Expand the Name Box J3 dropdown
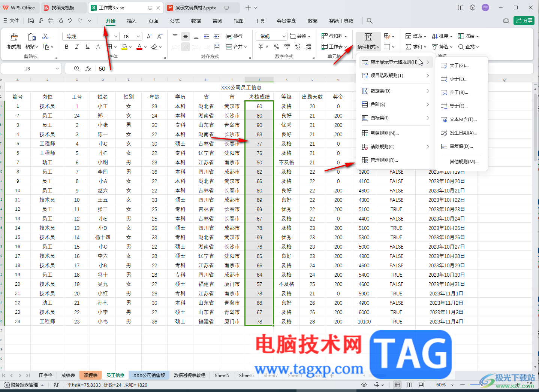This screenshot has height=392, width=539. 57,69
